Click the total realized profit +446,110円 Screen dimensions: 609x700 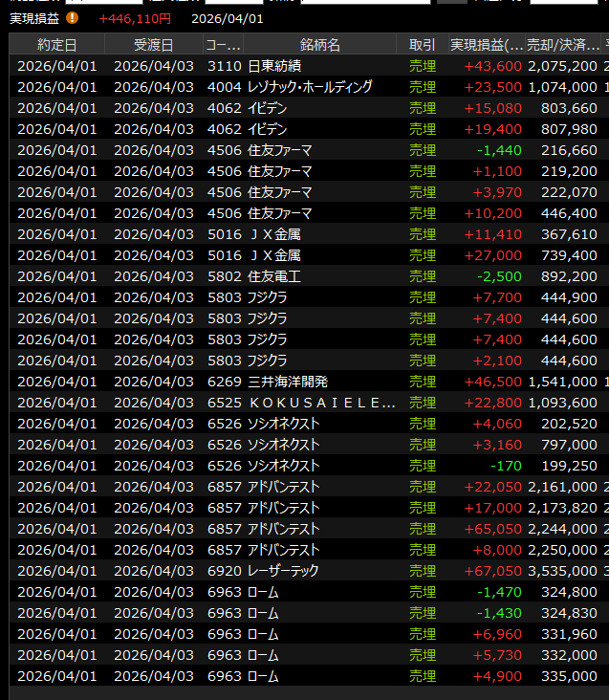click(x=135, y=18)
